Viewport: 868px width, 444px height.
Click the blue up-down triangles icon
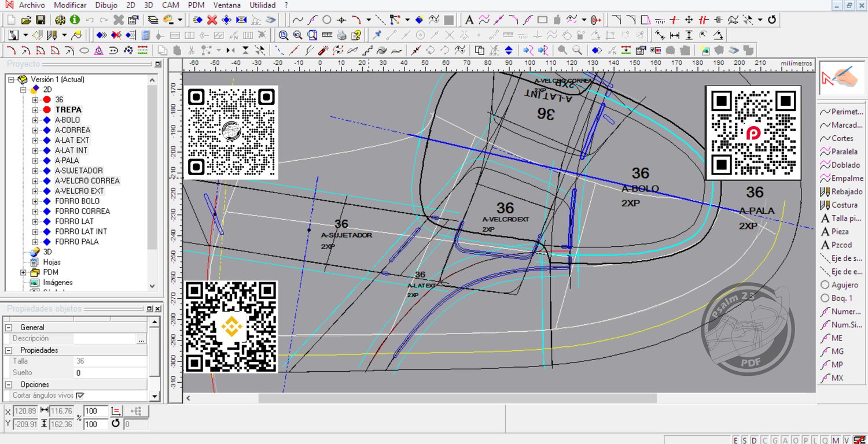[x=509, y=50]
